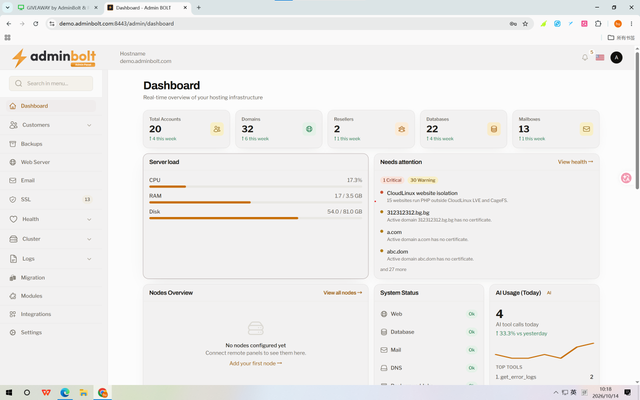Open the View health link
Image resolution: width=640 pixels, height=400 pixels.
575,162
